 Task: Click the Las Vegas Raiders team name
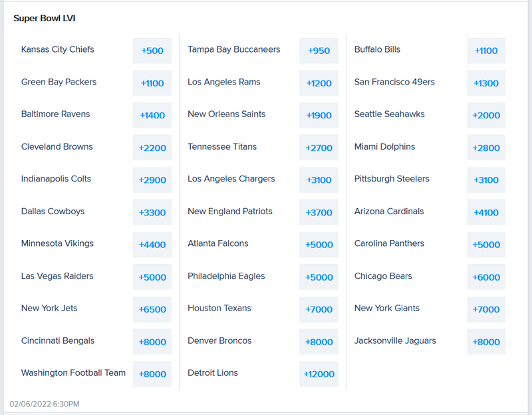(x=57, y=276)
